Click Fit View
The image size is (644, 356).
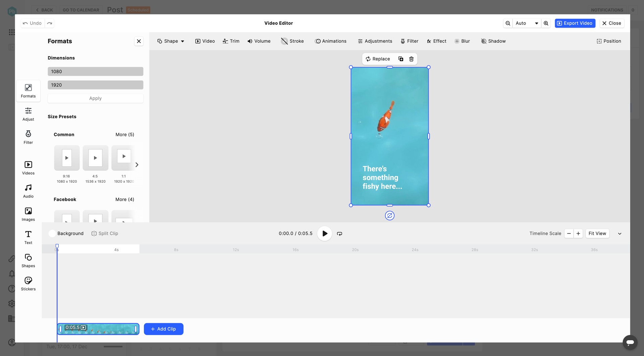[597, 234]
